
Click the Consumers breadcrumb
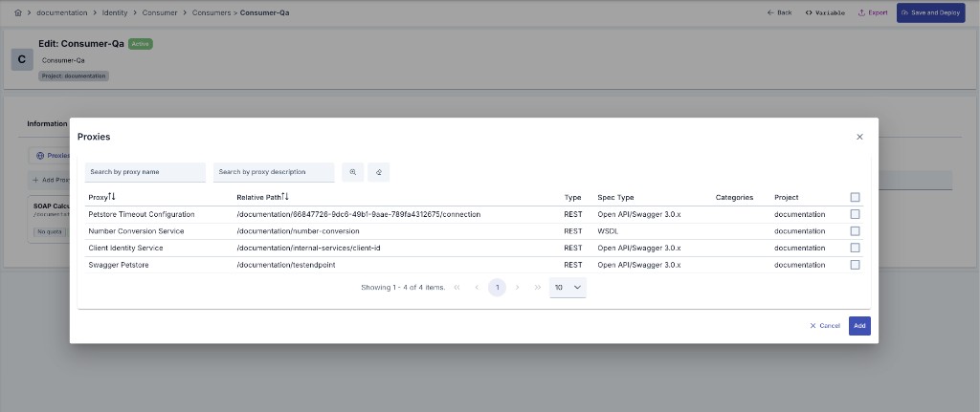[x=211, y=12]
